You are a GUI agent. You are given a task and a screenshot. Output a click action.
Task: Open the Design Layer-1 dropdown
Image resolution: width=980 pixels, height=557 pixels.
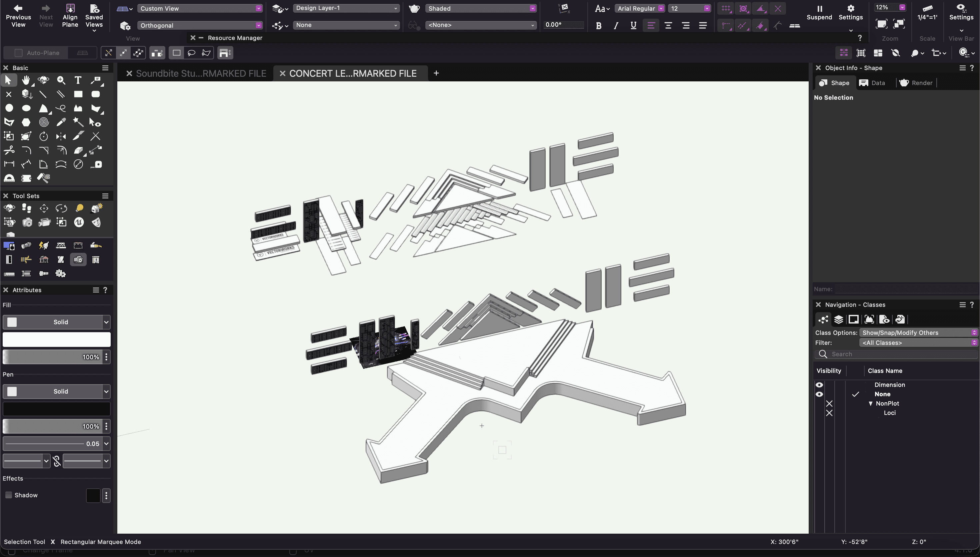[346, 8]
